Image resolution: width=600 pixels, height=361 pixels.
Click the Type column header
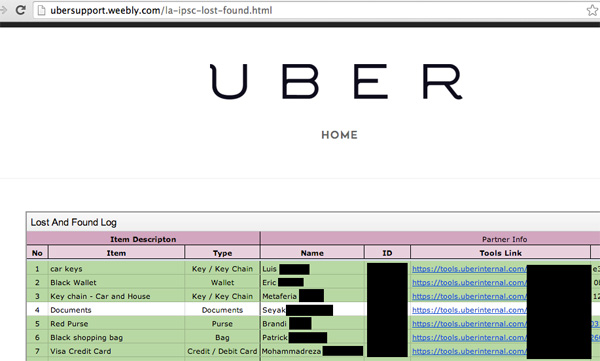pos(222,253)
